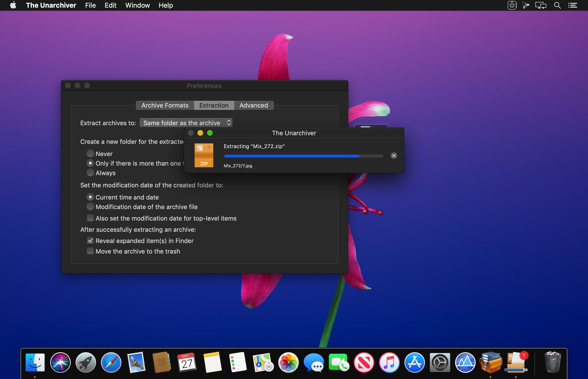Launch Siri from the Dock

(60, 363)
